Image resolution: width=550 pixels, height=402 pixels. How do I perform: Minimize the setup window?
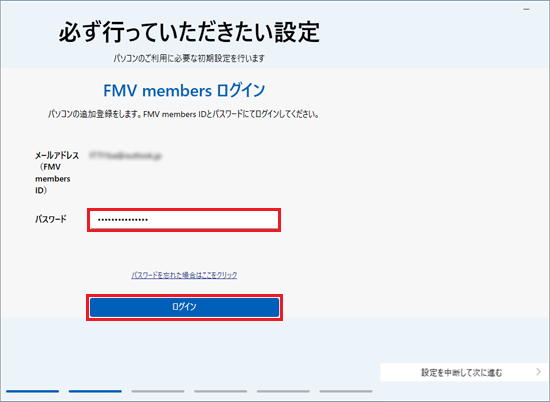click(526, 9)
